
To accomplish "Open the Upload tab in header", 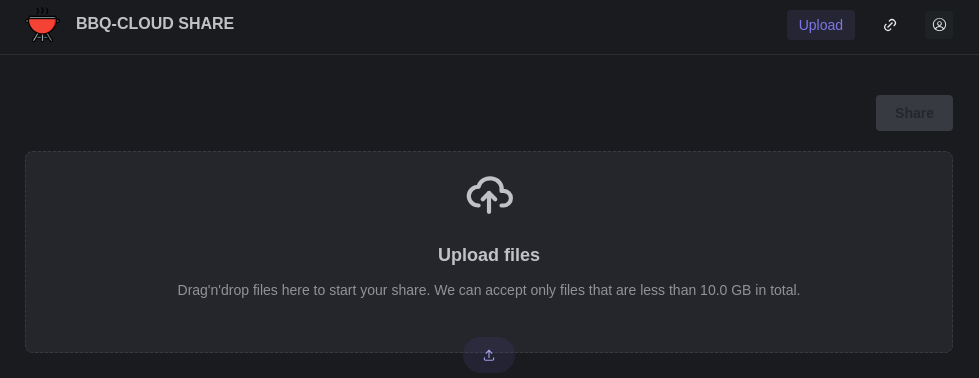I will (820, 25).
